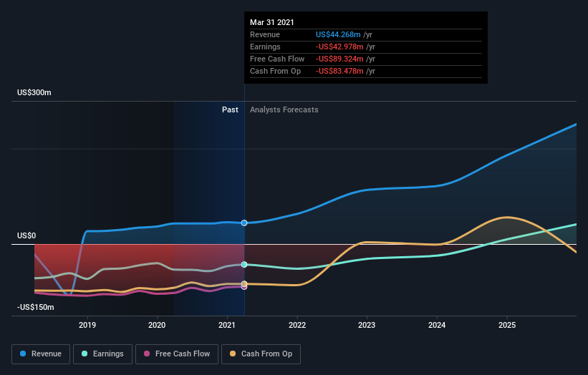The height and width of the screenshot is (375, 588).
Task: Select the Revenue data point at Mar 2021
Action: (x=244, y=223)
